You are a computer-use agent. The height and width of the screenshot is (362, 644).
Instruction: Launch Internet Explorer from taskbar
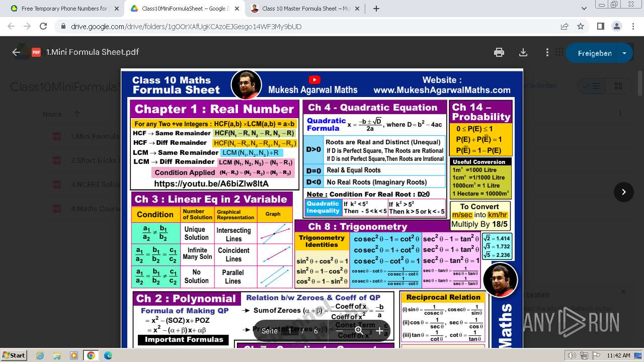[40, 355]
